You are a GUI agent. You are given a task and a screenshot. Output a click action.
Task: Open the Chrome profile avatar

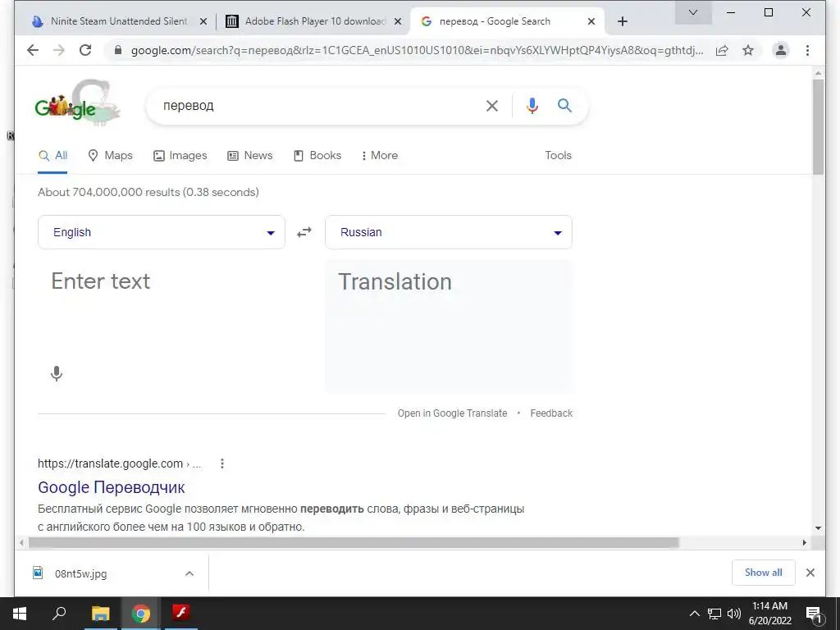pyautogui.click(x=781, y=50)
